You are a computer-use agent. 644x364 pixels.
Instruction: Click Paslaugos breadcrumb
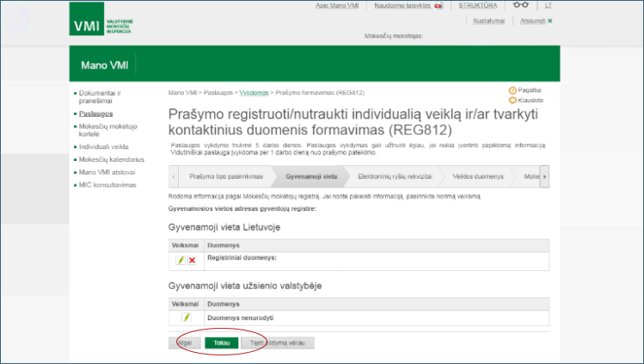[218, 93]
